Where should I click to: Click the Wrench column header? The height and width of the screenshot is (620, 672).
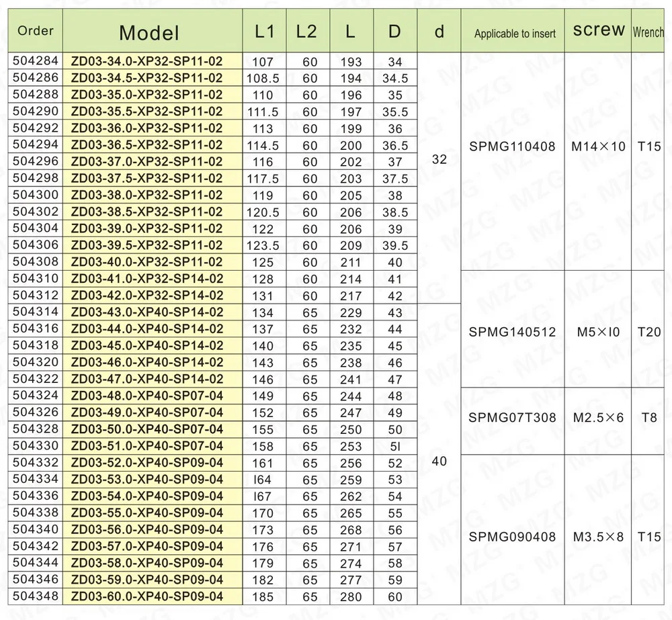[x=648, y=32]
